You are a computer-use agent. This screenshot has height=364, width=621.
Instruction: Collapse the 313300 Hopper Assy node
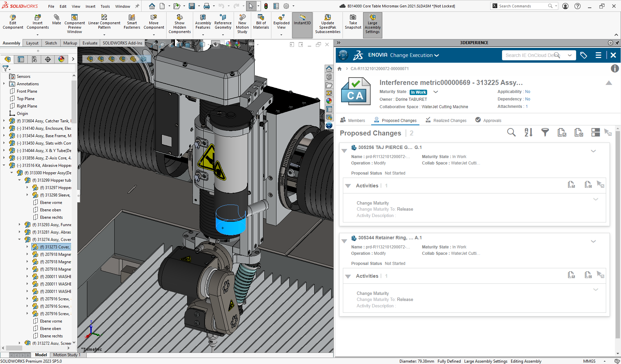(12, 173)
